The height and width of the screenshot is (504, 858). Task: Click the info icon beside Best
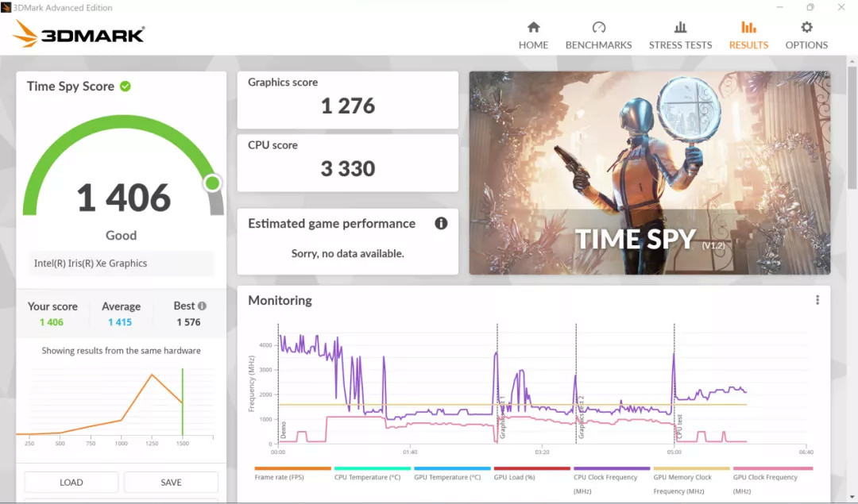pyautogui.click(x=202, y=306)
